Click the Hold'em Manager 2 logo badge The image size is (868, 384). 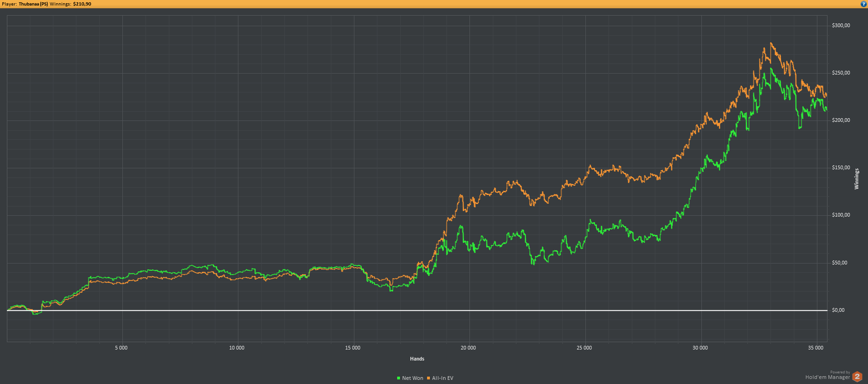pos(857,377)
